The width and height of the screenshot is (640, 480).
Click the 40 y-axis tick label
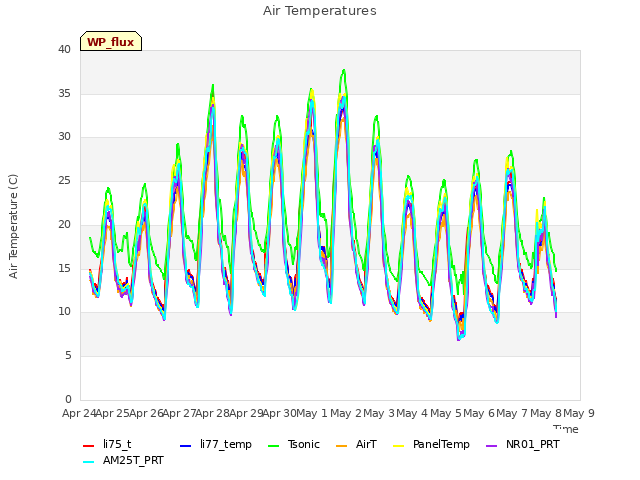pyautogui.click(x=64, y=50)
